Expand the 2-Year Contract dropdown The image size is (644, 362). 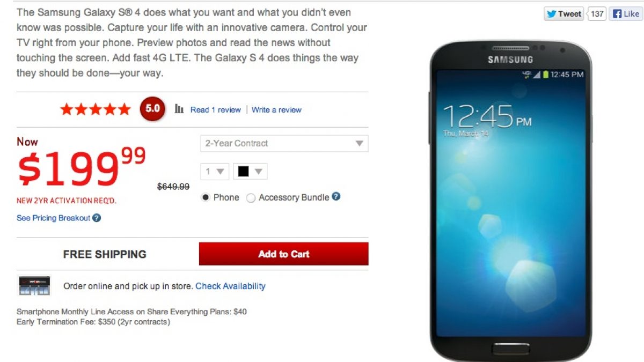(x=284, y=143)
